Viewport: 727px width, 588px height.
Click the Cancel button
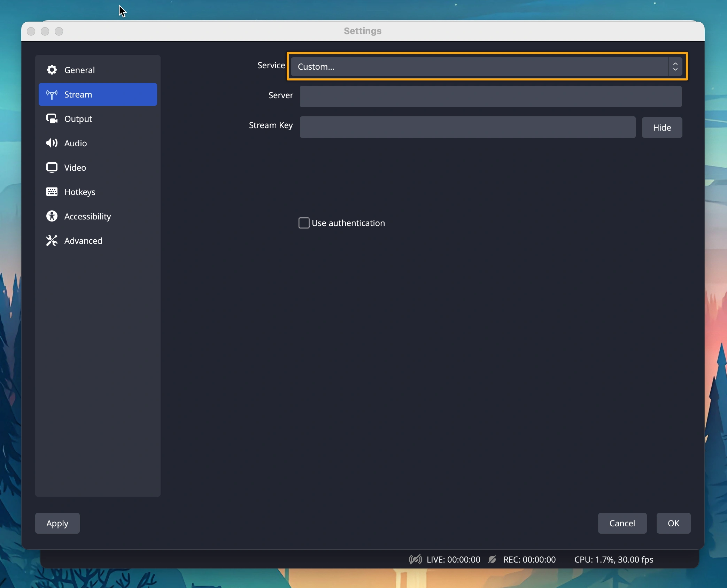click(622, 523)
